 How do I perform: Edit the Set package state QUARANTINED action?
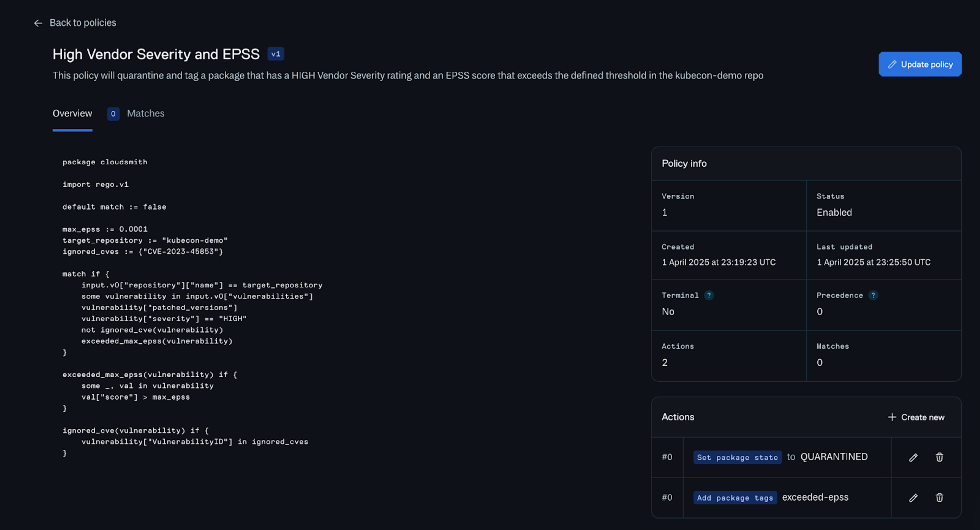click(x=913, y=457)
